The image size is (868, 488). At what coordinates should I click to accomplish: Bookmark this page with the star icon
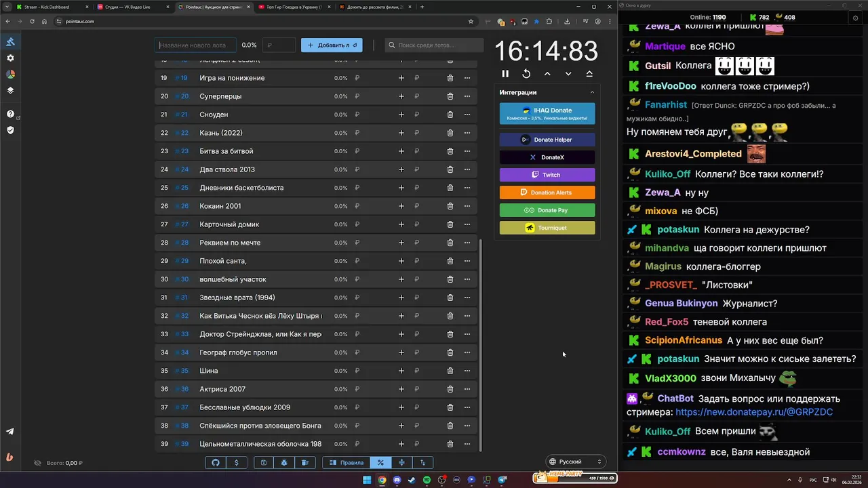pos(471,21)
